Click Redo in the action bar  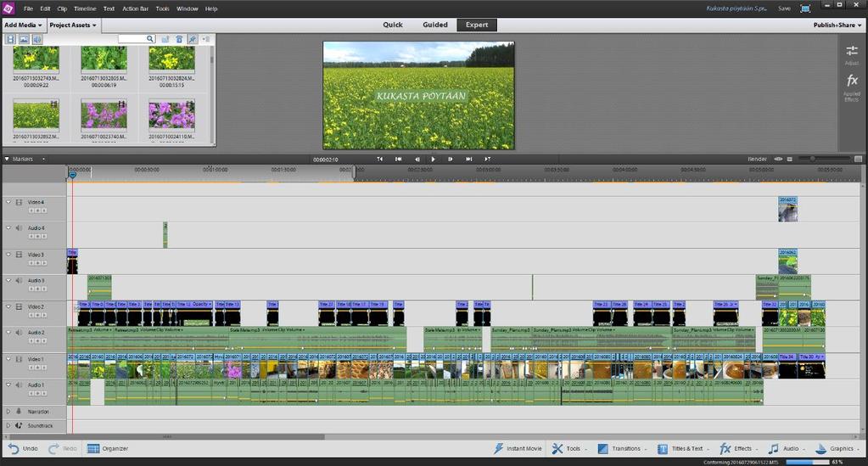click(63, 448)
